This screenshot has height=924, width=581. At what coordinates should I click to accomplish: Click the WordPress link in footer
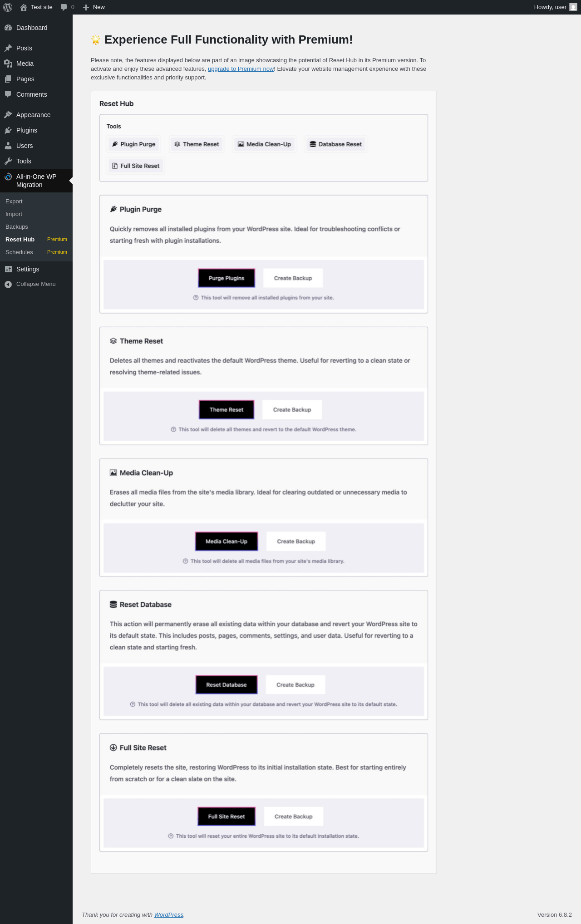pos(169,914)
